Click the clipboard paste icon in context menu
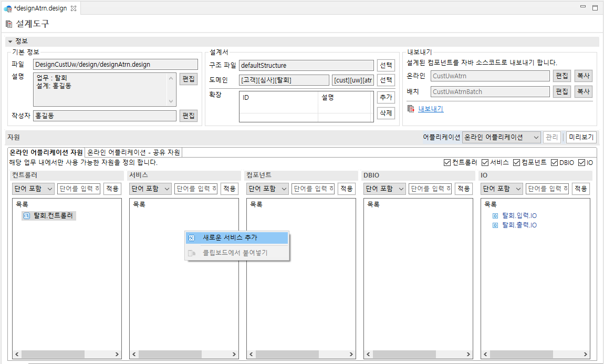This screenshot has height=364, width=604. (191, 252)
